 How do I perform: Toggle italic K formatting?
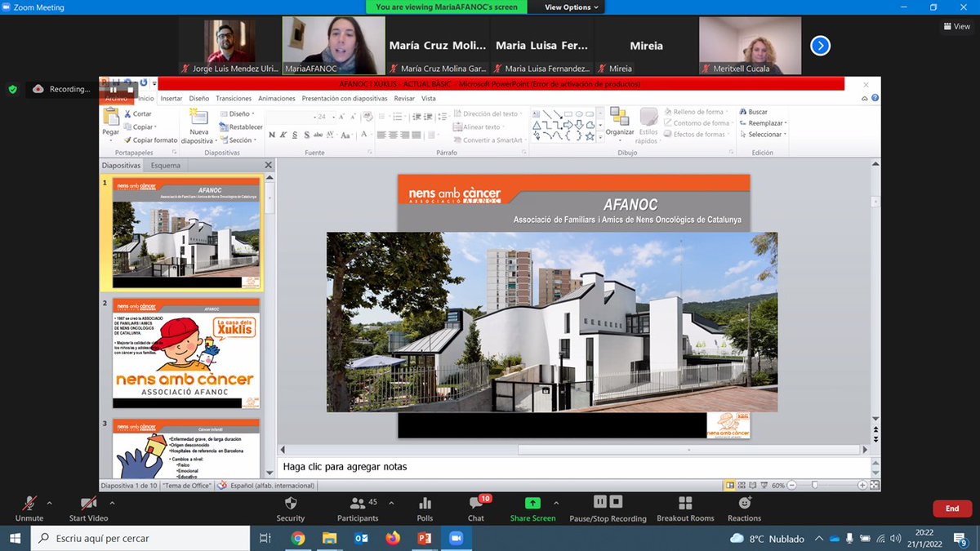(283, 136)
